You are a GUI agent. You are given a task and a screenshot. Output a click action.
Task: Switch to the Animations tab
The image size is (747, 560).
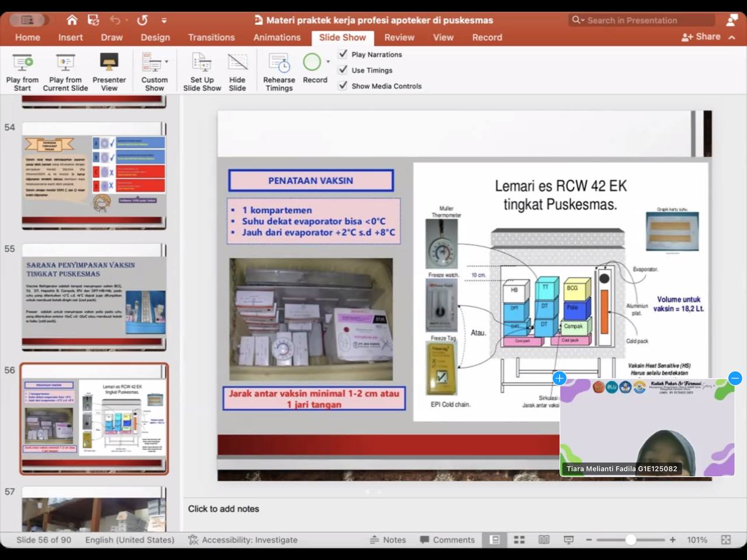pos(277,37)
